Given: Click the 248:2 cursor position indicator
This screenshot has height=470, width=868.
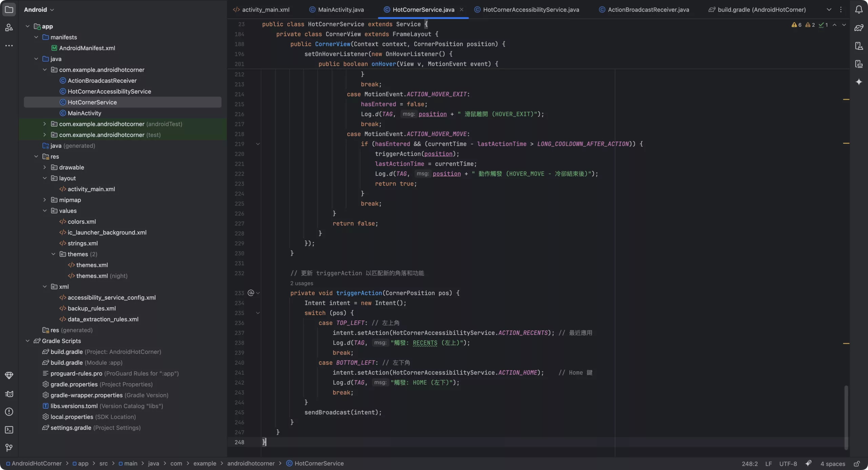Looking at the screenshot, I should [x=750, y=464].
